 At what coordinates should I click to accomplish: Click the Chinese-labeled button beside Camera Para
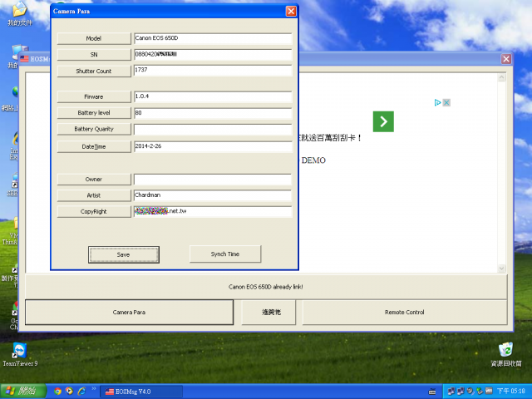pos(268,313)
